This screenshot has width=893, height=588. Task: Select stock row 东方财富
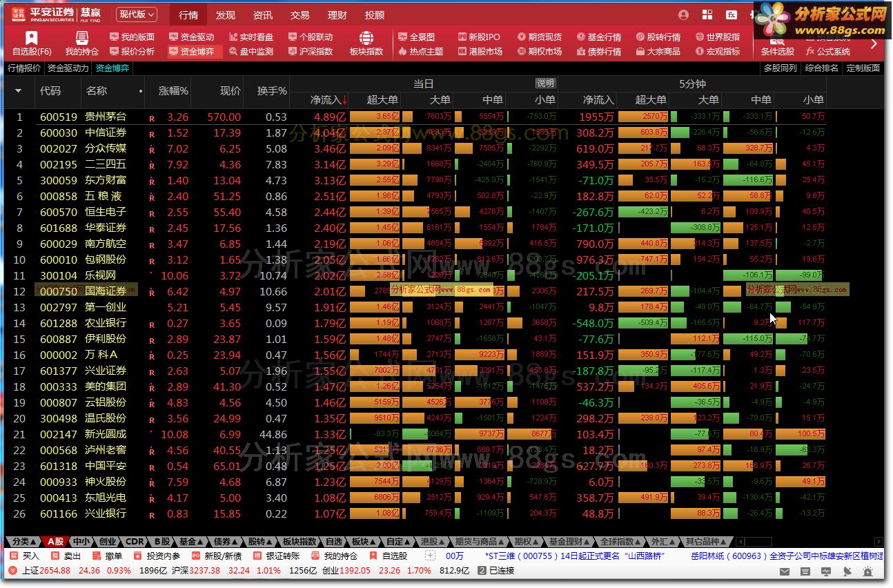[414, 181]
